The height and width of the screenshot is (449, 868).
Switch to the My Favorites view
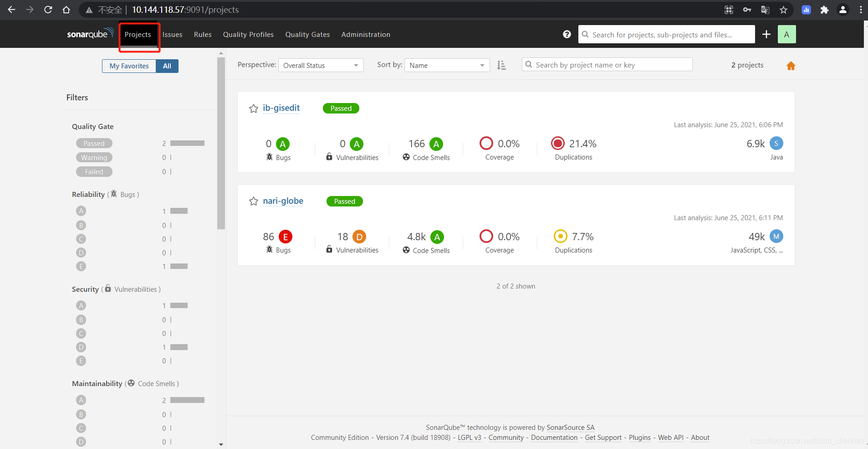click(129, 66)
